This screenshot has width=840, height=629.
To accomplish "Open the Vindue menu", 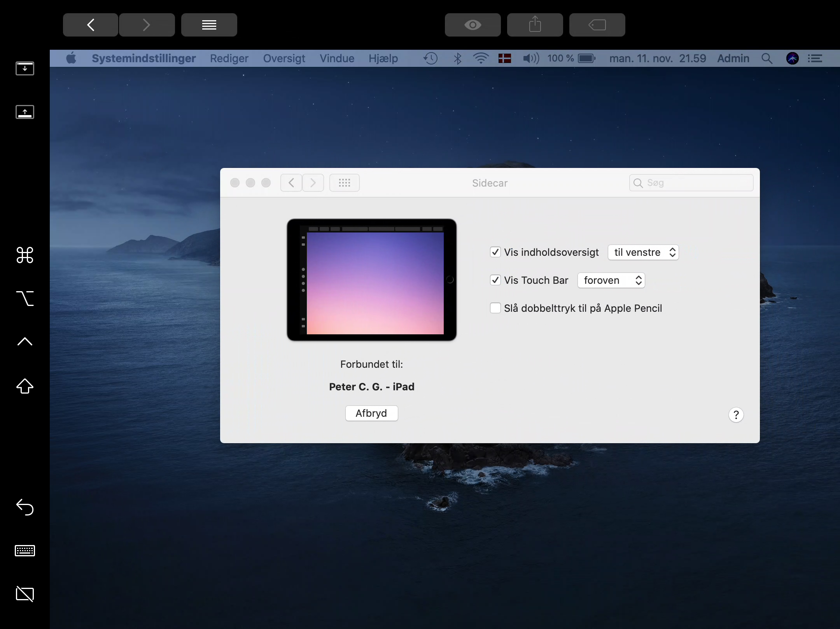I will tap(337, 58).
